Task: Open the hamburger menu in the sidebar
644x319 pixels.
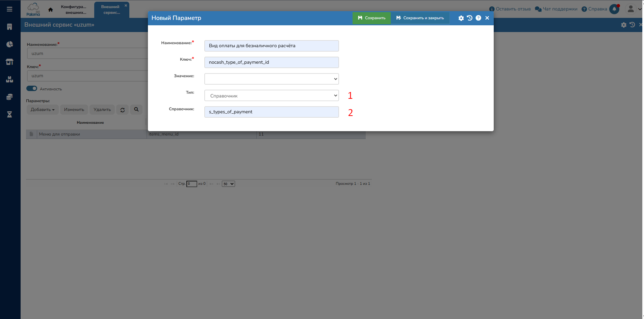Action: point(9,9)
